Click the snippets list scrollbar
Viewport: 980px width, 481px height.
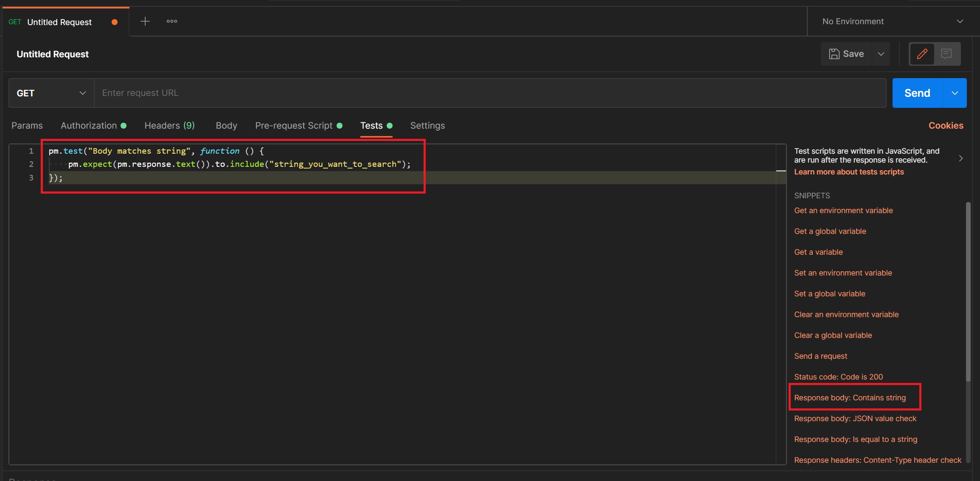click(x=968, y=292)
